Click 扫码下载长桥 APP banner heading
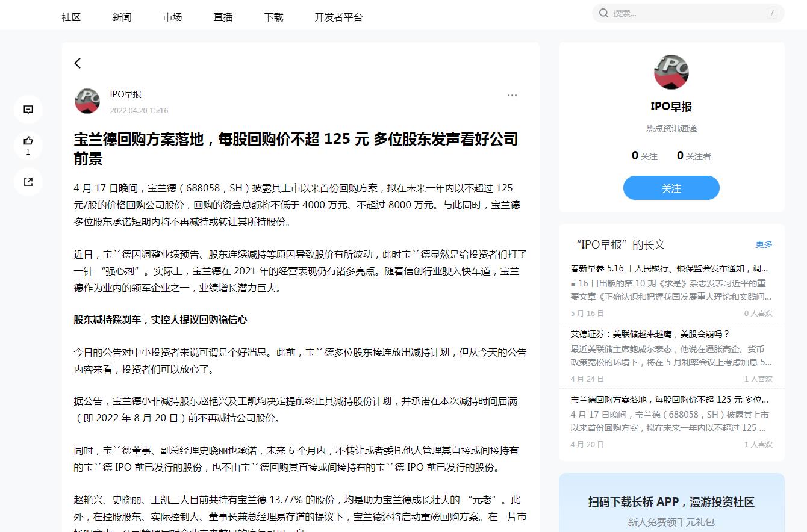This screenshot has height=532, width=807. 671,502
